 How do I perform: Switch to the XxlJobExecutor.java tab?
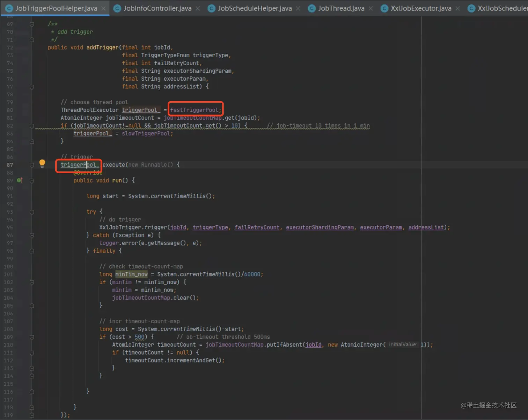tap(421, 8)
